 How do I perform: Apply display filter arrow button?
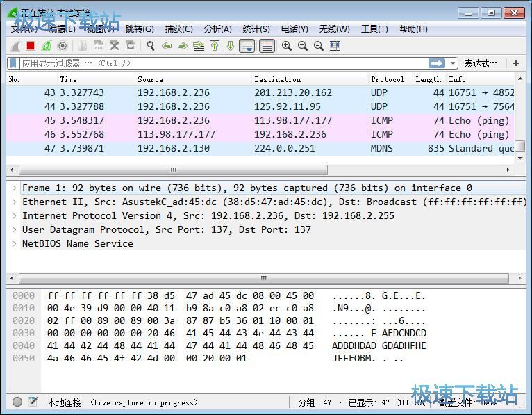(x=437, y=63)
